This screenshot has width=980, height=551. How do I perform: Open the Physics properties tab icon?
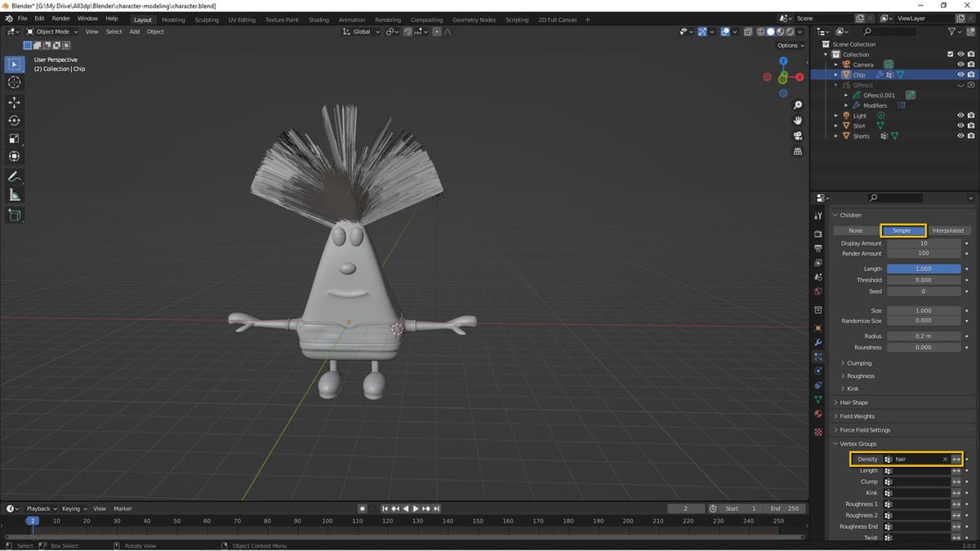point(818,371)
